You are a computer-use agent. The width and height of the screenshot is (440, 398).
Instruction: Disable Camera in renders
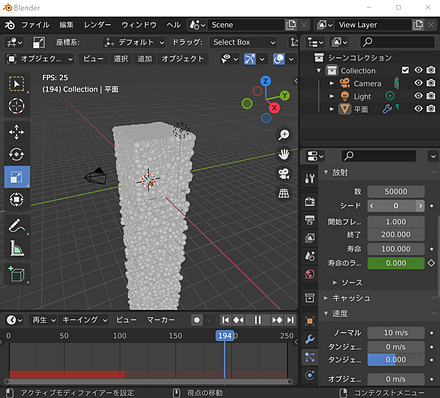click(x=431, y=83)
